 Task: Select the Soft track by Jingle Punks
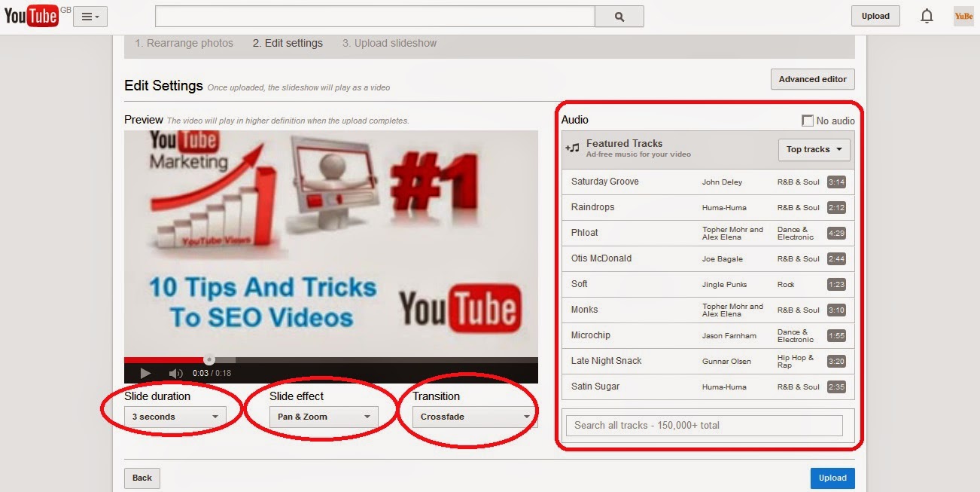point(708,284)
